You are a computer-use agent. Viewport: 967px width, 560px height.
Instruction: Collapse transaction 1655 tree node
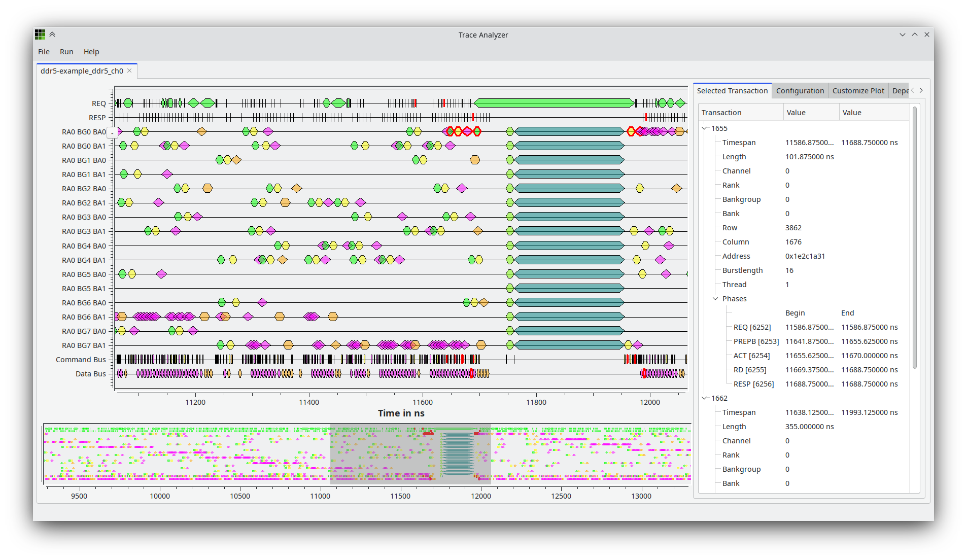tap(704, 128)
